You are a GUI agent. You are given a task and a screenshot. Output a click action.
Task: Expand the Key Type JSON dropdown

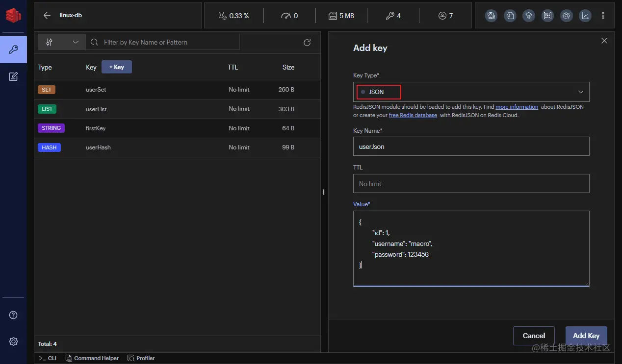tap(471, 92)
